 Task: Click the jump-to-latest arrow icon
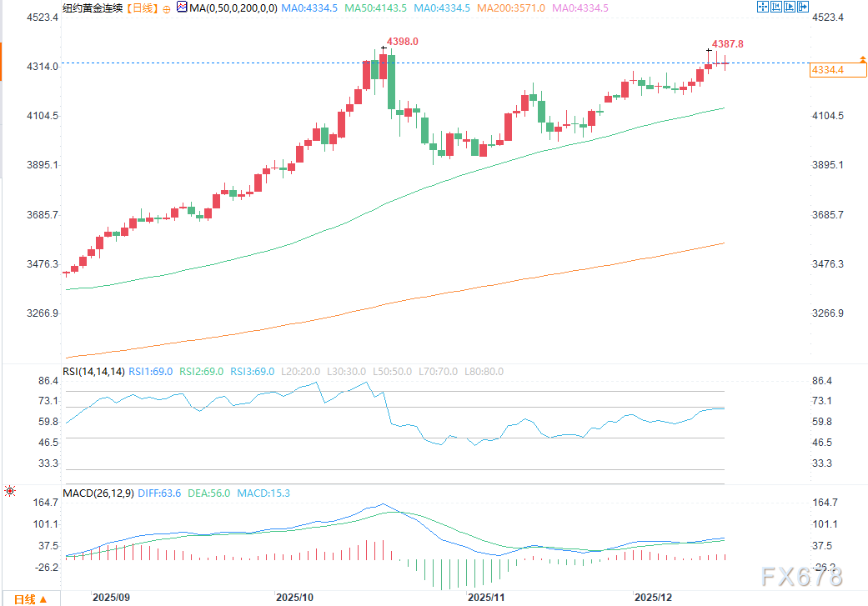click(804, 7)
